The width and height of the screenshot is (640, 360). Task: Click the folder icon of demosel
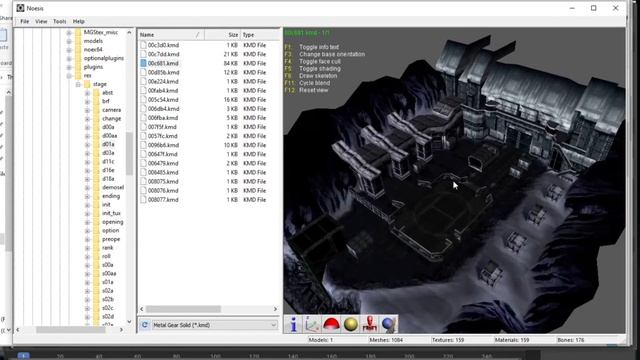tap(96, 187)
